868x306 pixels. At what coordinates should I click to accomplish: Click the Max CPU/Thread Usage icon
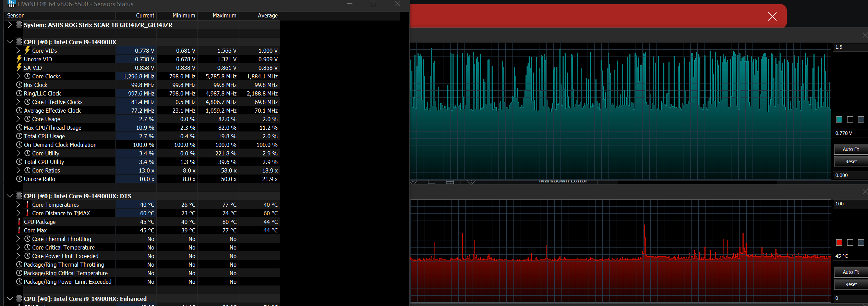click(19, 127)
